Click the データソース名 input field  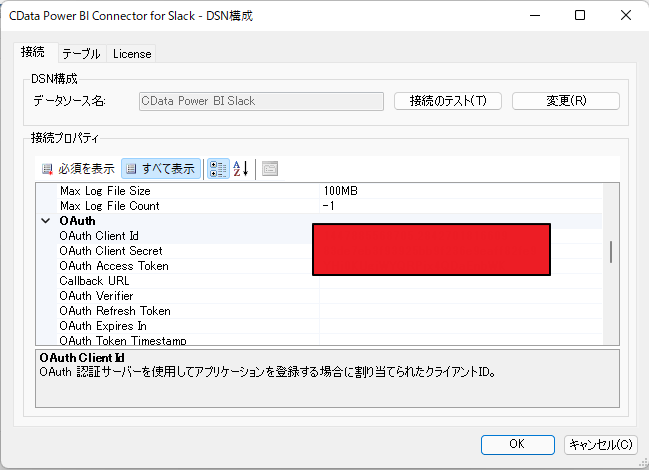pyautogui.click(x=261, y=101)
